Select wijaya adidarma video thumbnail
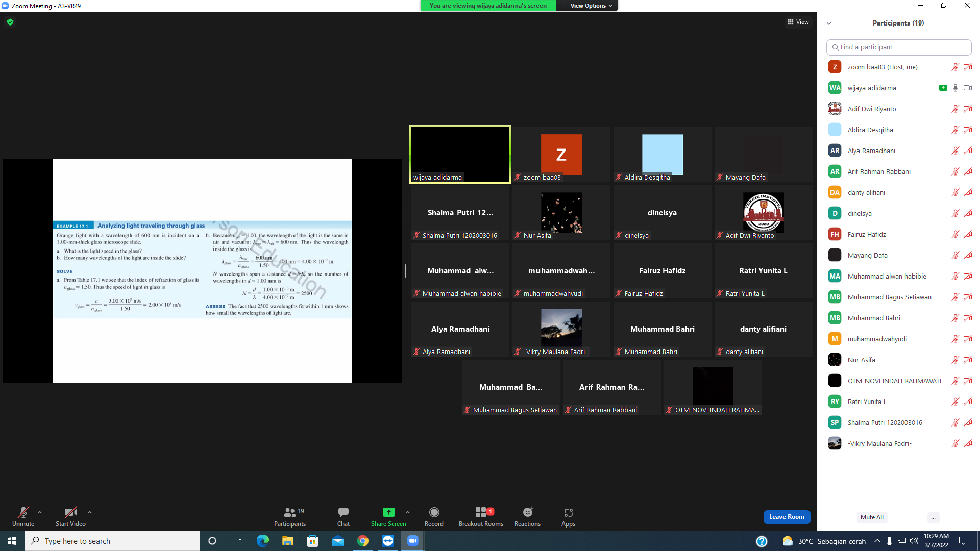This screenshot has width=980, height=551. tap(460, 155)
